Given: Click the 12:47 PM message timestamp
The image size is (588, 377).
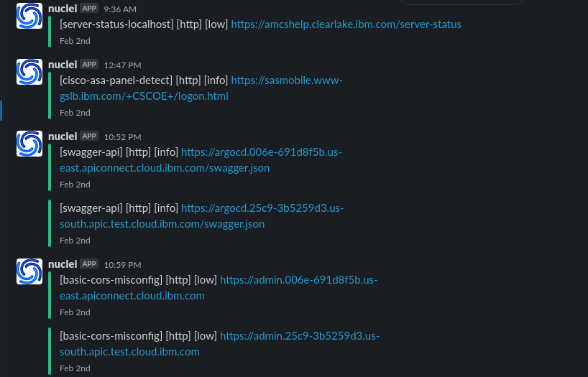Looking at the screenshot, I should click(122, 65).
